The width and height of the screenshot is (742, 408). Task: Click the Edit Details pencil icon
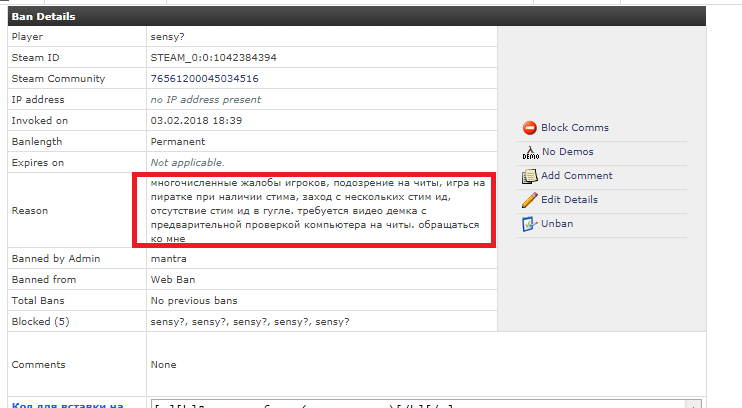coord(530,200)
